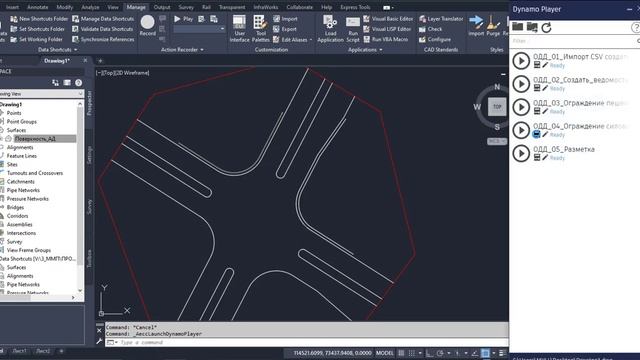This screenshot has width=640, height=360.
Task: Run script ОДД_02_Создать_ведомость
Action: tap(521, 84)
